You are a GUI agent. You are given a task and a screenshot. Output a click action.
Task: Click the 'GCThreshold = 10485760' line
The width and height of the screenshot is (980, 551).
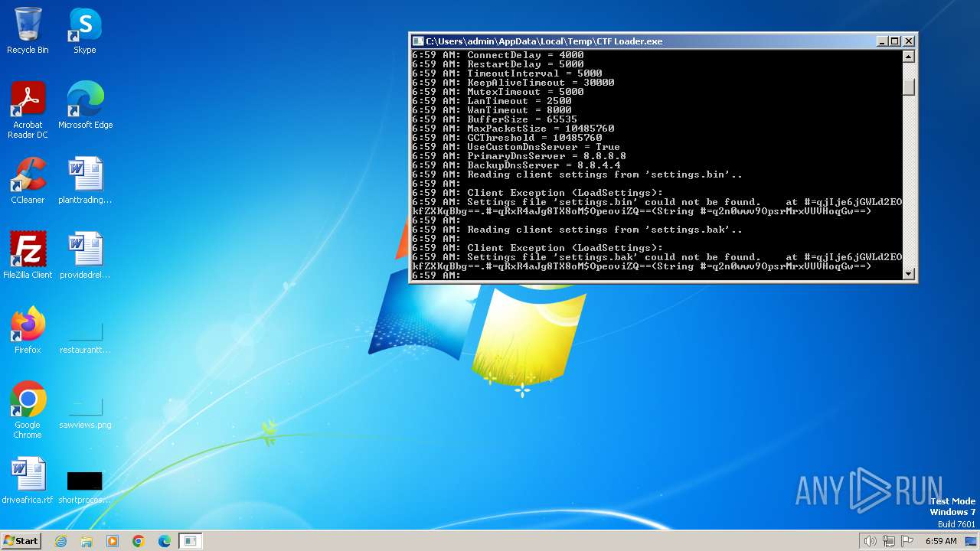[507, 138]
